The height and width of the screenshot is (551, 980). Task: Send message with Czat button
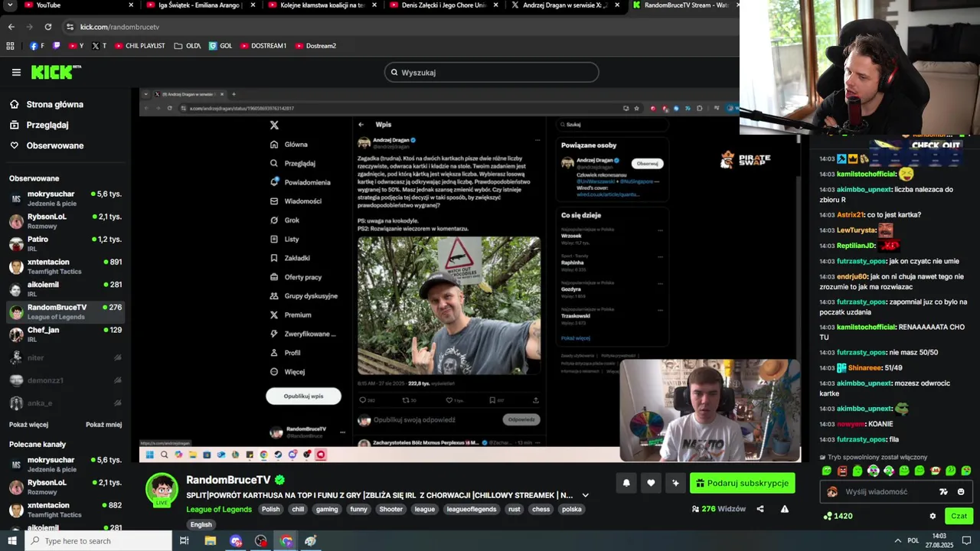click(x=959, y=516)
